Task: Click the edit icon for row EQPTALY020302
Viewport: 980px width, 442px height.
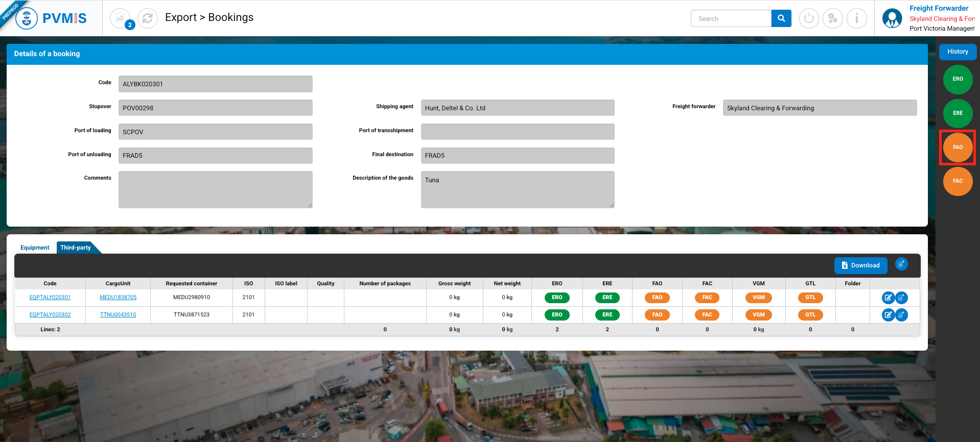Action: tap(888, 315)
